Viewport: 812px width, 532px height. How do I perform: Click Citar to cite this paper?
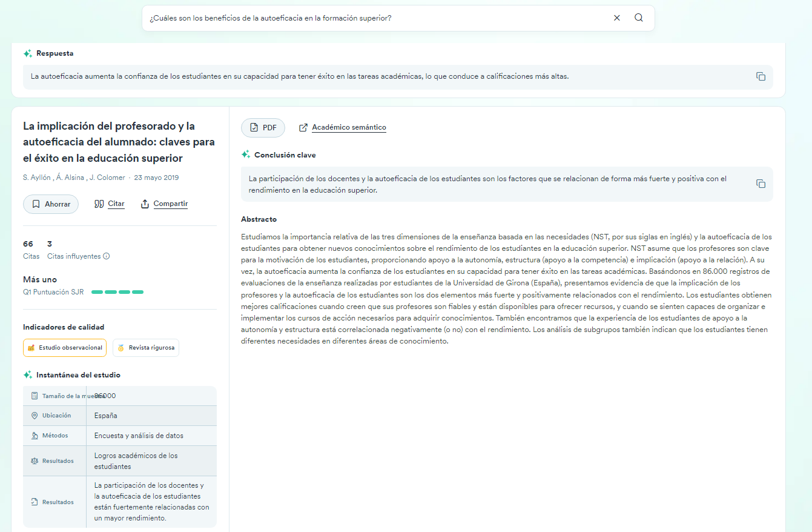coord(110,204)
